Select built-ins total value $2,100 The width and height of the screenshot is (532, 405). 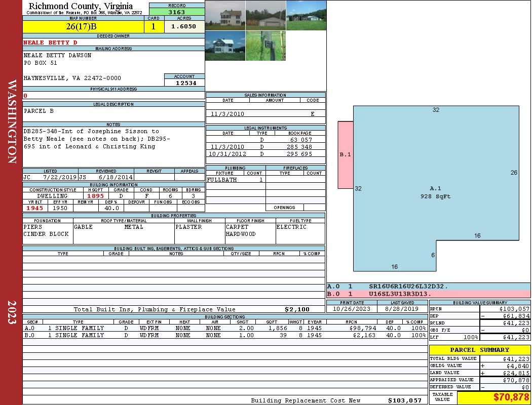(297, 309)
